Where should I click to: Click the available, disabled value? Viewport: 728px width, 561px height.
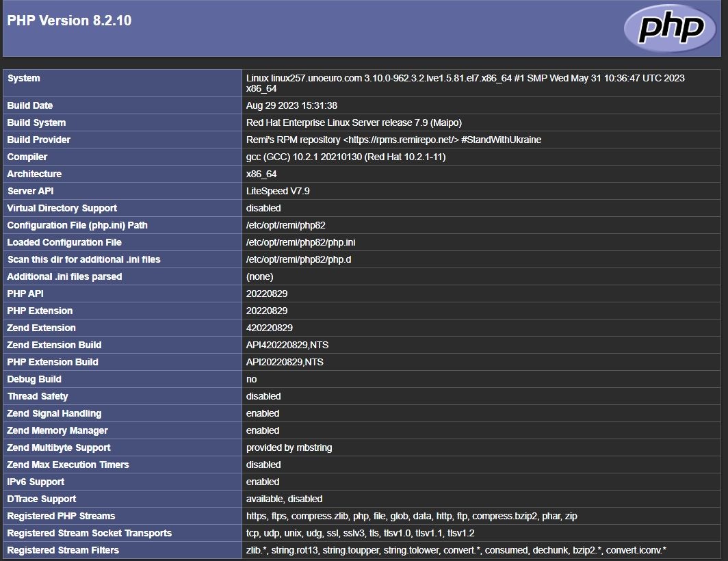click(284, 499)
